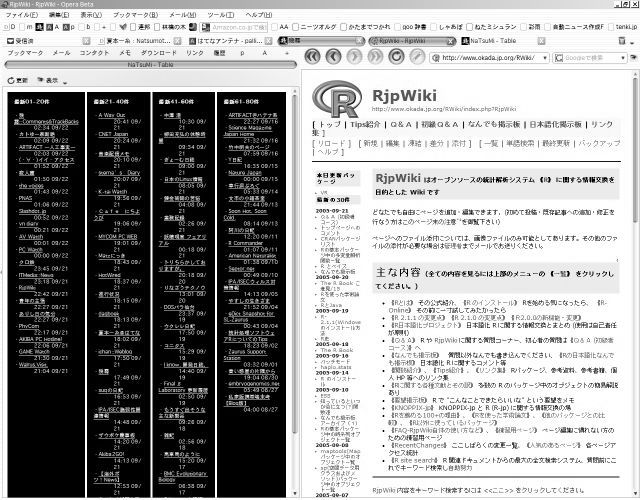Click the Tips紹介 link in wiki navigation
Viewport: 640px width, 500px height.
click(x=365, y=124)
